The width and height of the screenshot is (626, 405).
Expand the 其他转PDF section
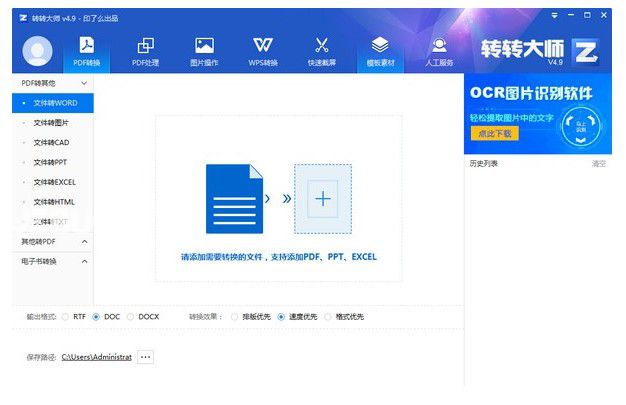(x=53, y=242)
